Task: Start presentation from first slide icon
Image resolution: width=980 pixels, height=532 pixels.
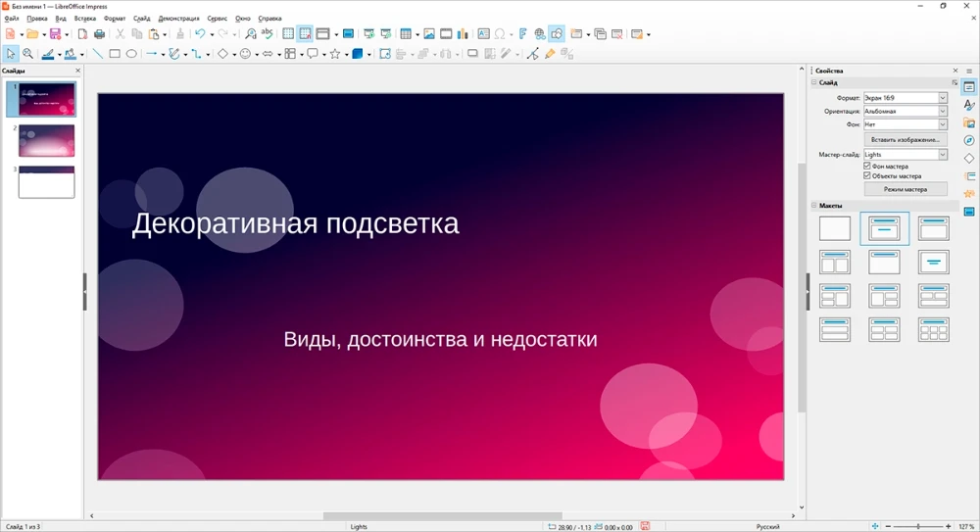Action: tap(369, 33)
